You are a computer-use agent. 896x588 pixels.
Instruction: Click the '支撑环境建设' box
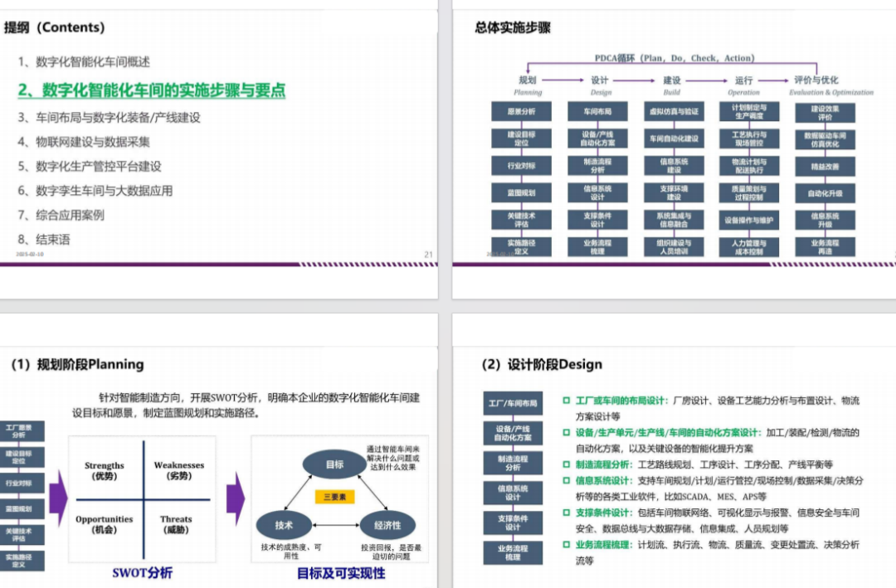click(674, 192)
